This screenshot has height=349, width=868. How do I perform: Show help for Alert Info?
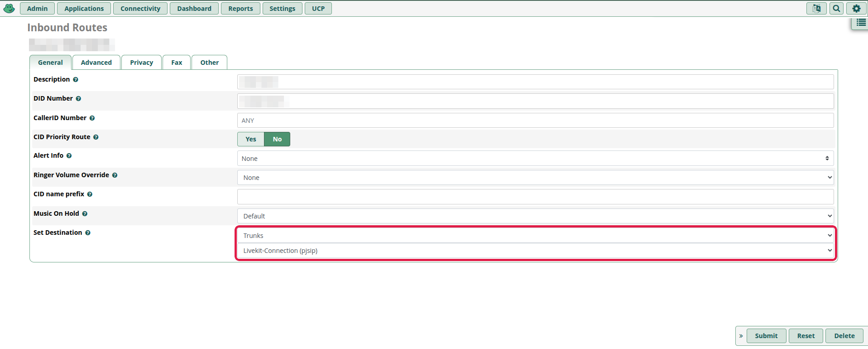click(x=69, y=156)
